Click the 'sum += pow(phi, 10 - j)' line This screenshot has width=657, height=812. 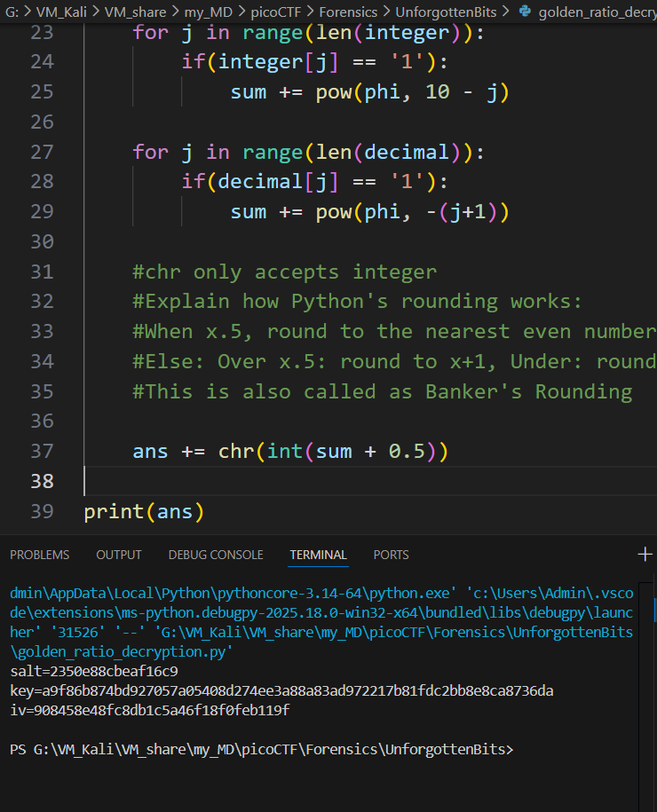coord(370,92)
